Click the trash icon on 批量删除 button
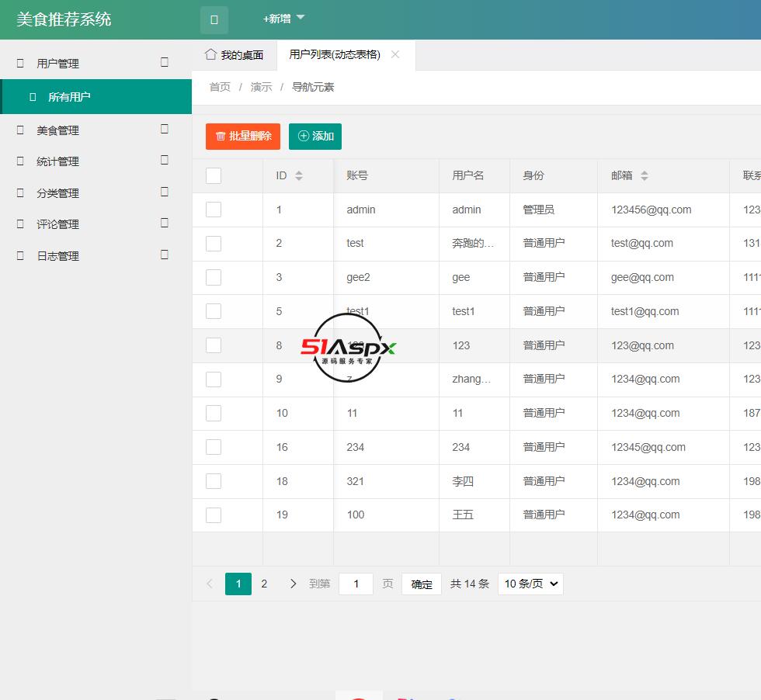 [x=220, y=136]
